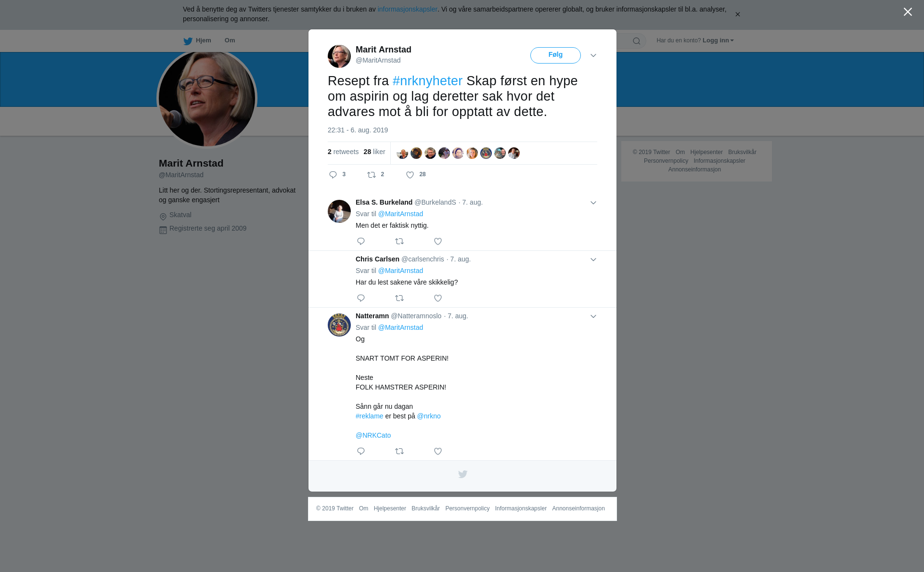Dismiss the cookie notice banner
The width and height of the screenshot is (924, 572).
pos(737,14)
